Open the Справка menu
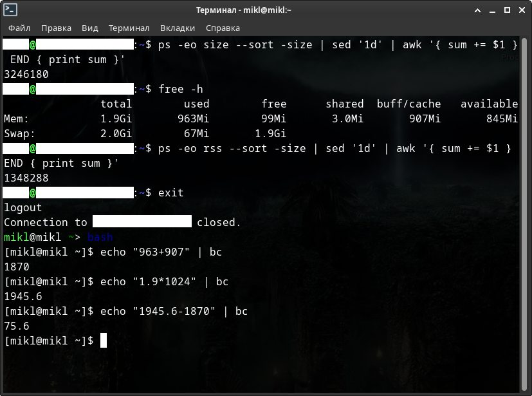 pyautogui.click(x=223, y=28)
